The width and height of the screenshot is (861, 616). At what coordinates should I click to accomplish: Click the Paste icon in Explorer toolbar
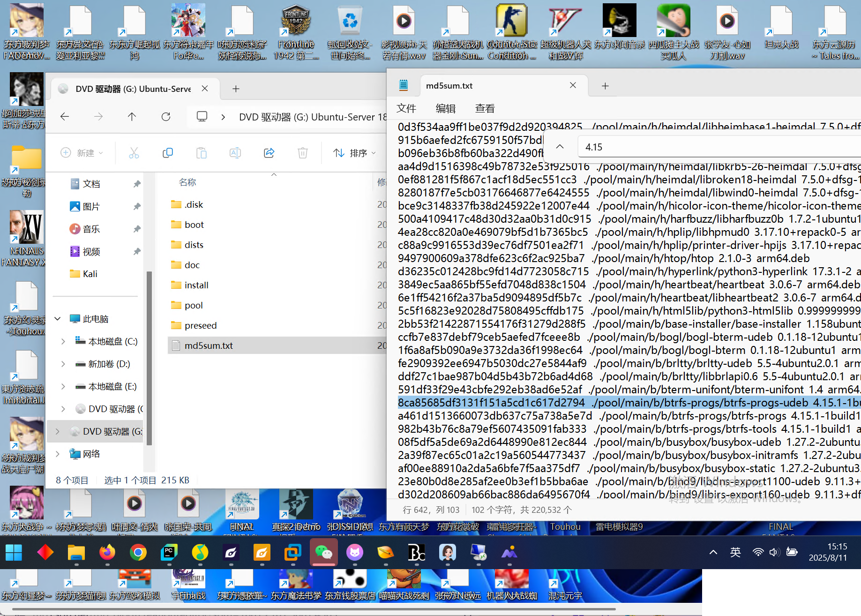pyautogui.click(x=202, y=153)
